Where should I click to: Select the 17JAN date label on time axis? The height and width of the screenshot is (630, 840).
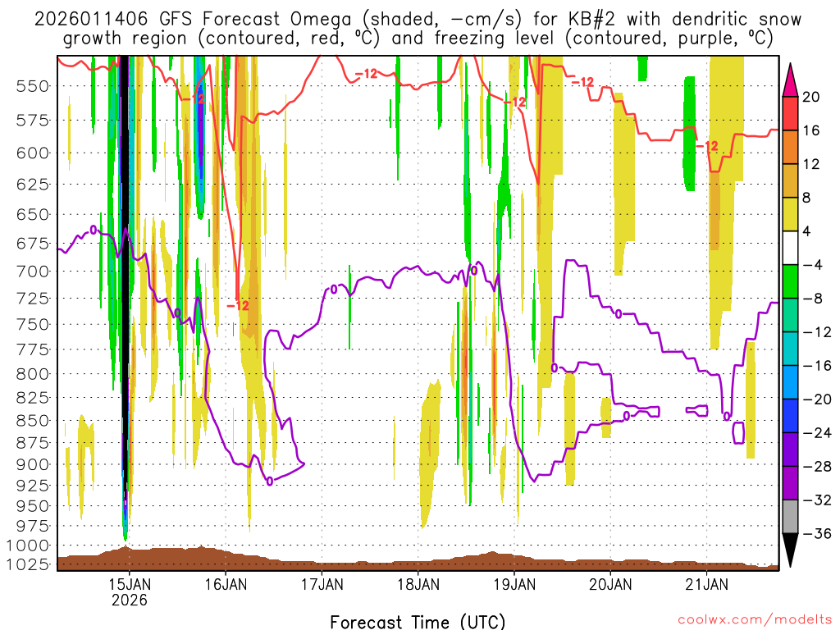[x=322, y=584]
